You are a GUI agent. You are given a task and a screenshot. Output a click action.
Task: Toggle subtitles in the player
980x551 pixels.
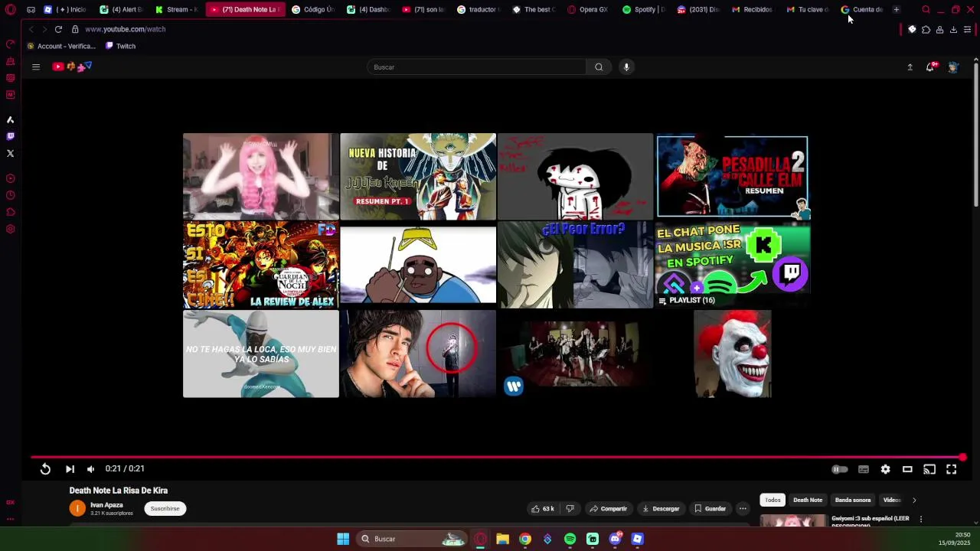[864, 469]
